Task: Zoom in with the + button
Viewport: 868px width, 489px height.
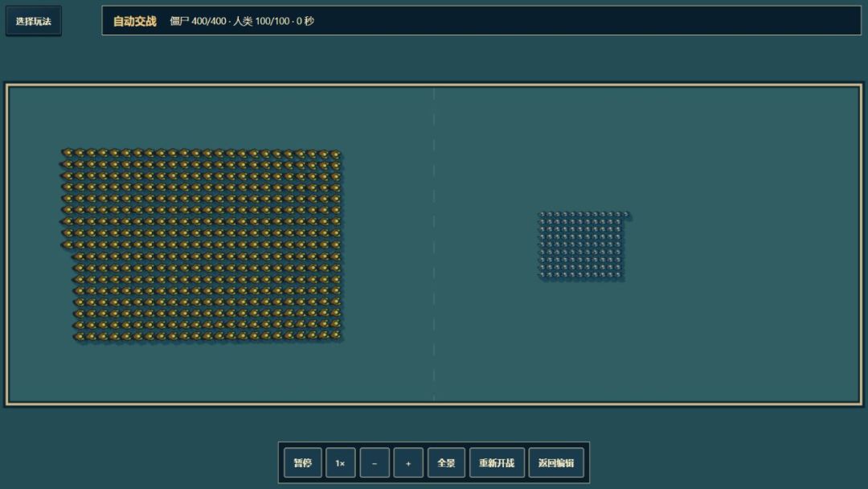Action: tap(408, 462)
